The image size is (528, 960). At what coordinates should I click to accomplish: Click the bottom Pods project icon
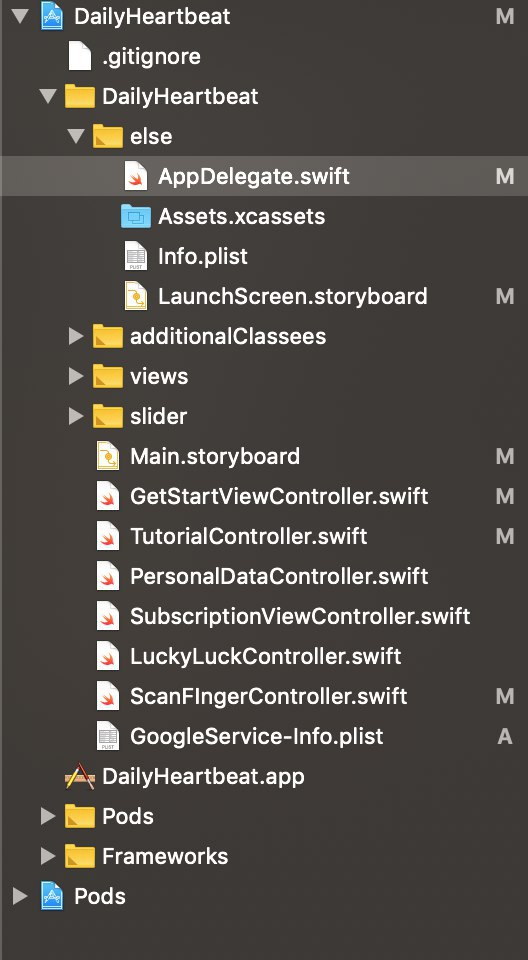(52, 896)
